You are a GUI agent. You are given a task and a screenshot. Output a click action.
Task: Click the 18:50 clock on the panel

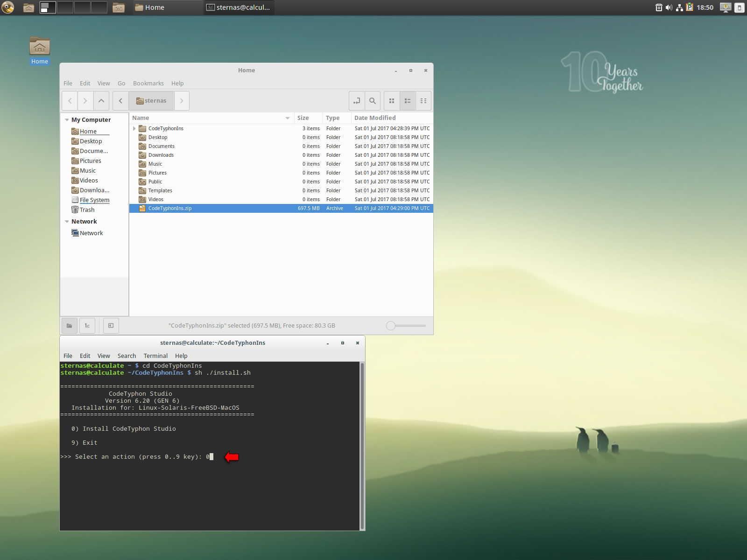(x=705, y=7)
